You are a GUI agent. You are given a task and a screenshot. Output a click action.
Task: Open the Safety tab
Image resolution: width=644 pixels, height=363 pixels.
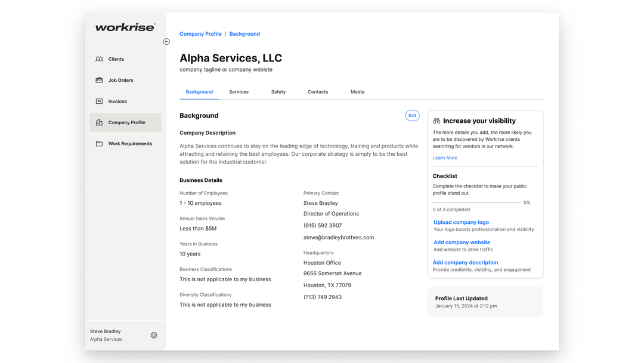tap(278, 92)
